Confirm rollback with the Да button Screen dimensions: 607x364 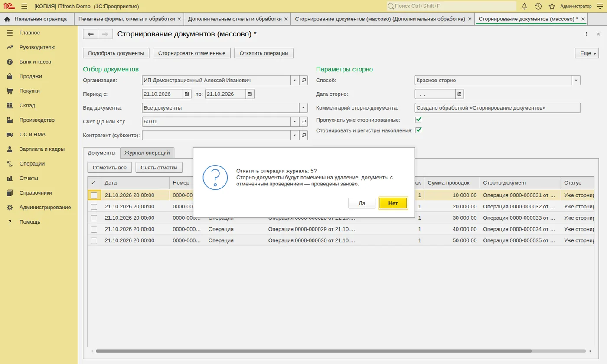(x=362, y=203)
